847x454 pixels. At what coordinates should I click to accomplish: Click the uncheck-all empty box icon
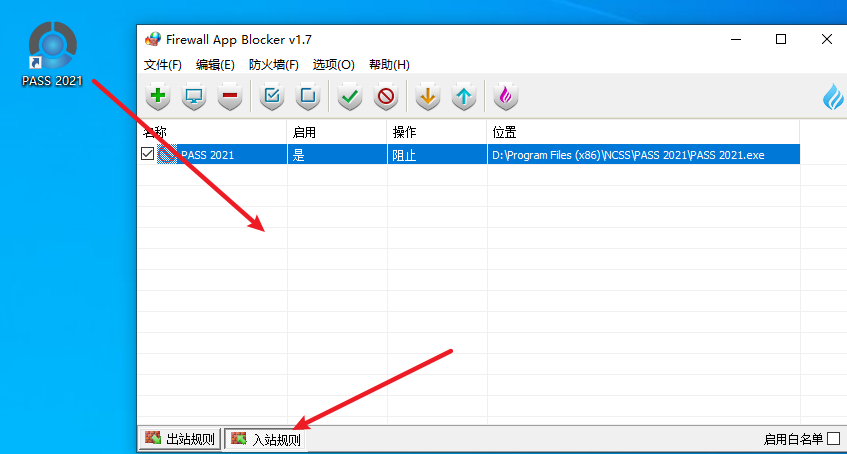(x=308, y=97)
